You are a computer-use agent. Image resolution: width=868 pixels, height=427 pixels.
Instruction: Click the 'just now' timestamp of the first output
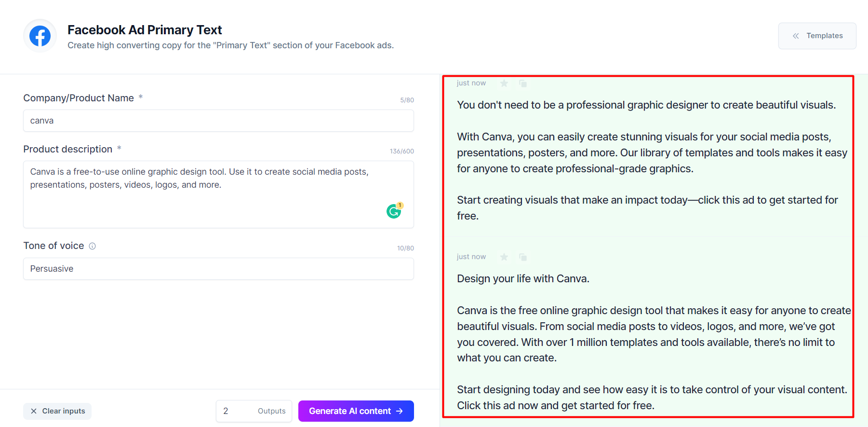(x=471, y=83)
